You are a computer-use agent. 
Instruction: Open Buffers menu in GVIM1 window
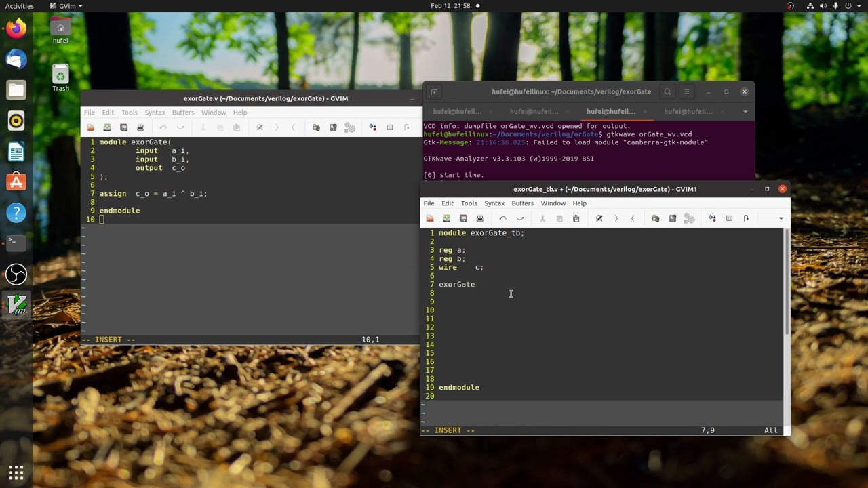point(522,203)
